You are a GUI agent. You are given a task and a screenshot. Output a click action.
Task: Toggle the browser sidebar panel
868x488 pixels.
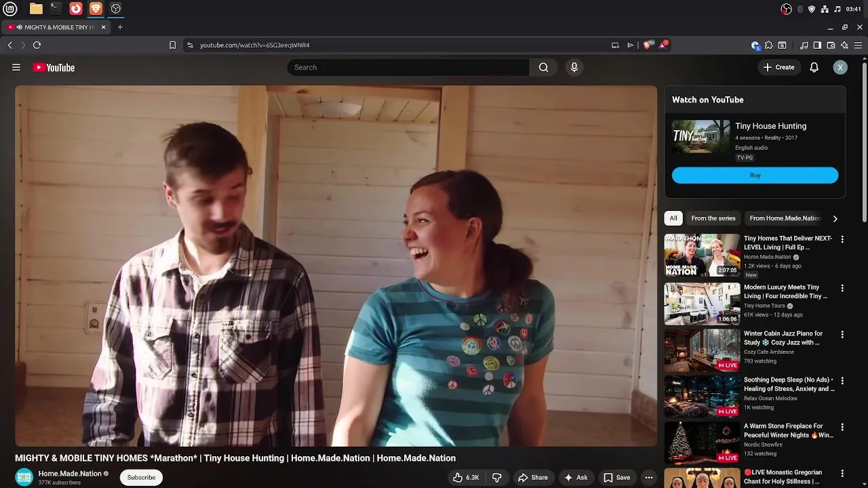[817, 45]
